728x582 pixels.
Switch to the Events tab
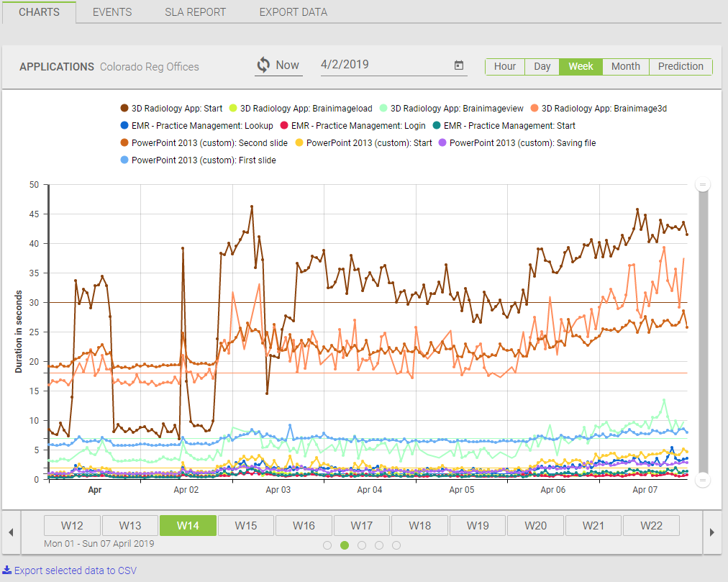pyautogui.click(x=112, y=12)
